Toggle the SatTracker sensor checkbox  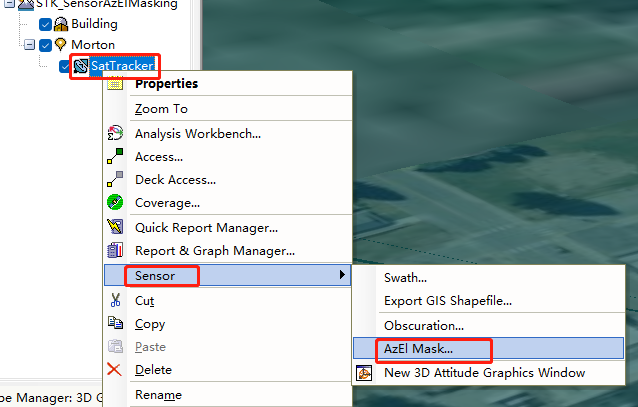[66, 67]
